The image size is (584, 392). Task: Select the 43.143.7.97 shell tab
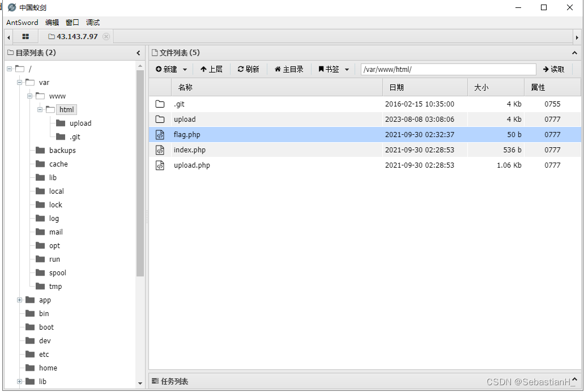(70, 36)
